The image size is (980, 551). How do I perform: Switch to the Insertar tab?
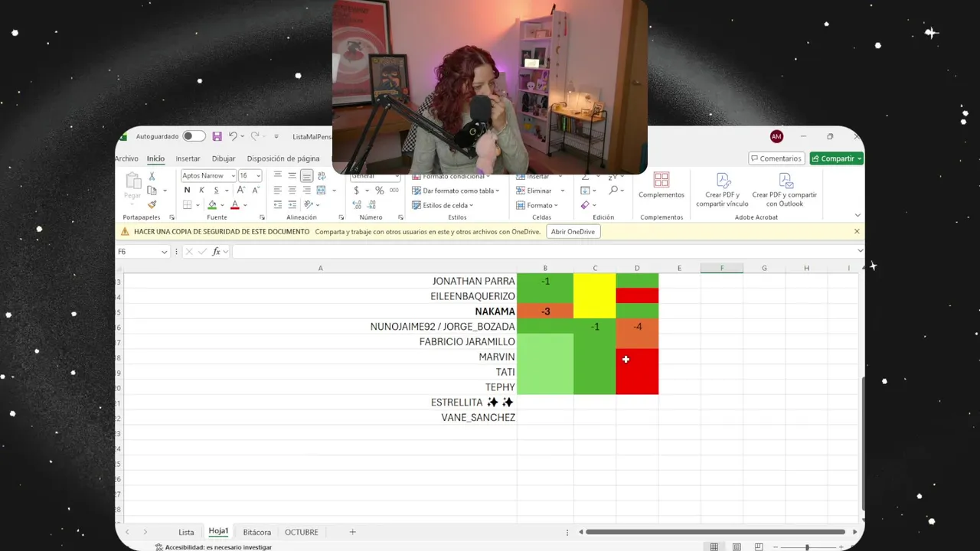188,158
